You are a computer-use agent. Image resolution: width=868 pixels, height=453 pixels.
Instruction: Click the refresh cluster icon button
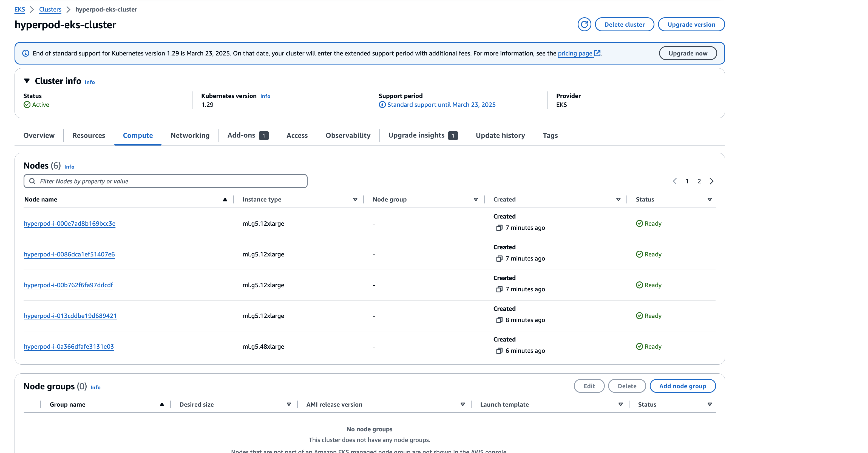pyautogui.click(x=584, y=24)
